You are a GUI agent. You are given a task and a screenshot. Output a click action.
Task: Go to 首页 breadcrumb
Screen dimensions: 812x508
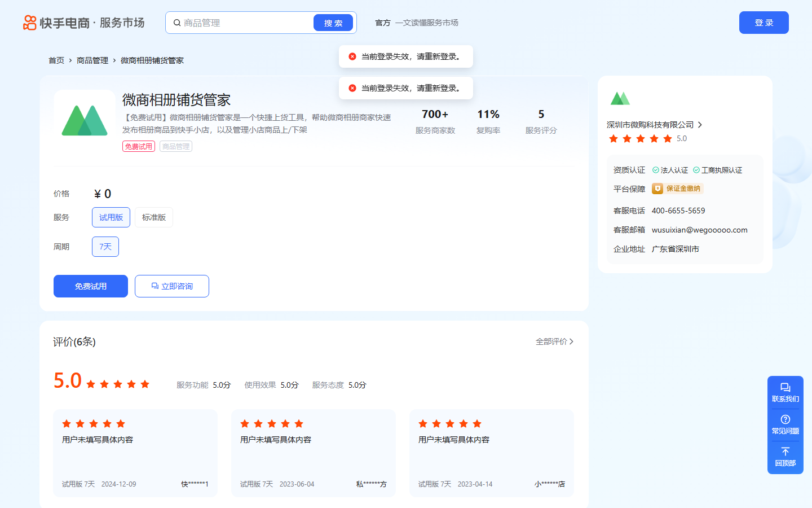56,60
